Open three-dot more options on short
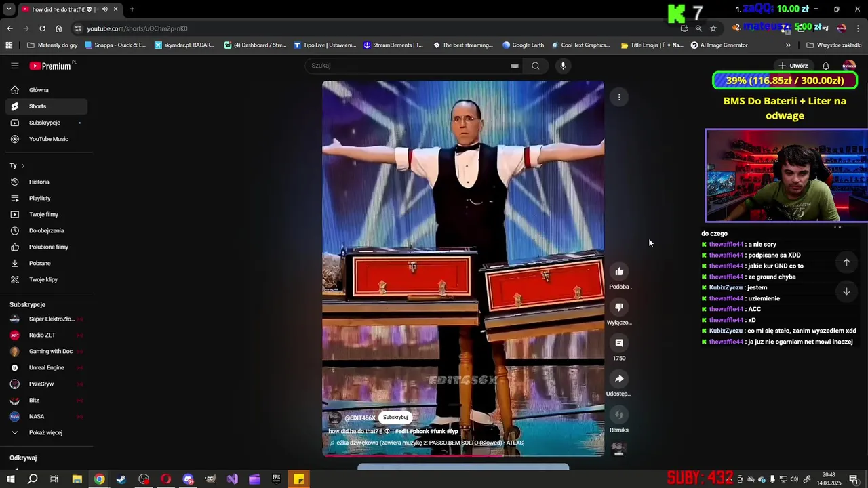 [619, 97]
